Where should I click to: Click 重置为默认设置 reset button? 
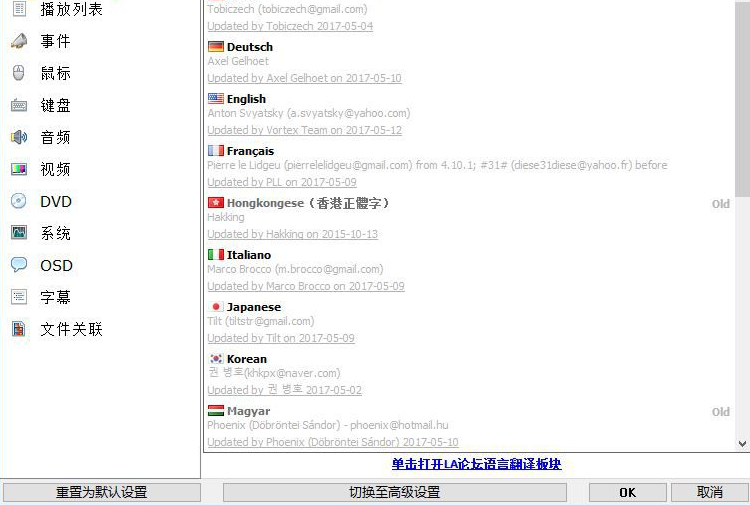(101, 492)
